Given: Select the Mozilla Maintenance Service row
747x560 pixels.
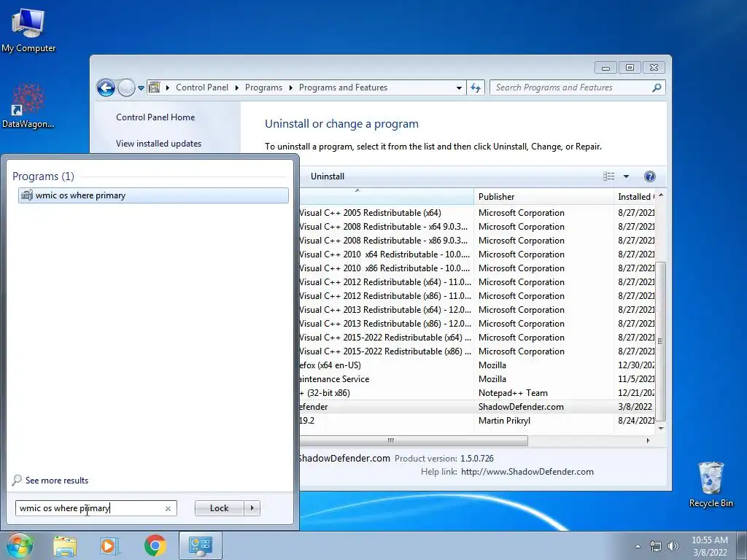Looking at the screenshot, I should pos(476,379).
